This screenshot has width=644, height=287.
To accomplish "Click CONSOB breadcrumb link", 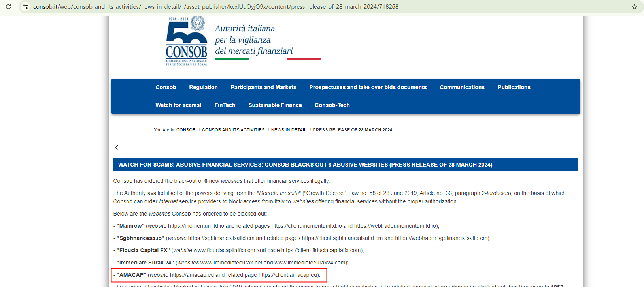I will point(186,130).
